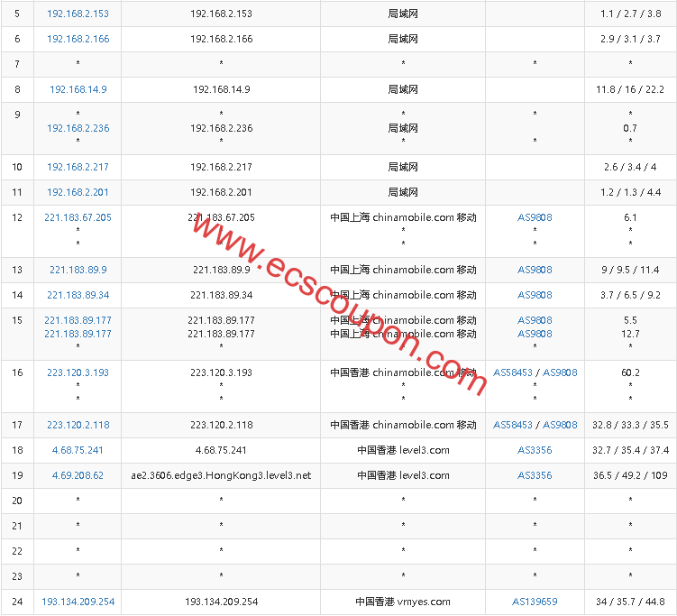The height and width of the screenshot is (616, 677).
Task: Select latency value 3.7 / 6.5 / 9.2
Action: coord(630,295)
